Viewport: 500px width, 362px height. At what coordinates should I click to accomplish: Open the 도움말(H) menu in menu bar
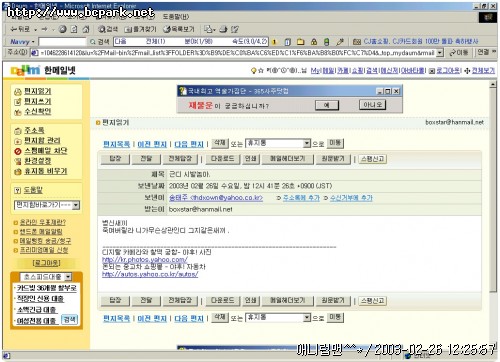click(x=176, y=16)
